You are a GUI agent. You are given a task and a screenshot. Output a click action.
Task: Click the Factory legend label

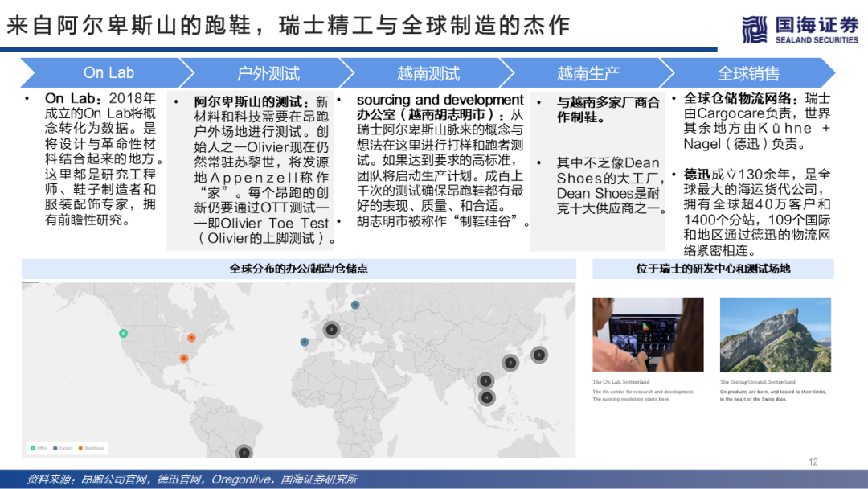[x=66, y=448]
